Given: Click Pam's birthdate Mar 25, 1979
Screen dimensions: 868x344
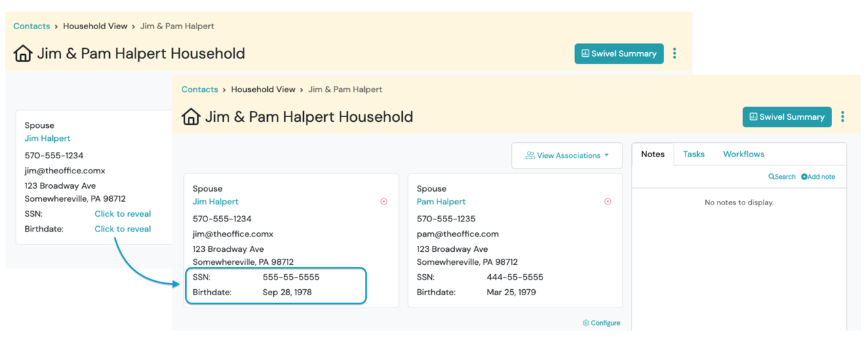Looking at the screenshot, I should pyautogui.click(x=511, y=293).
